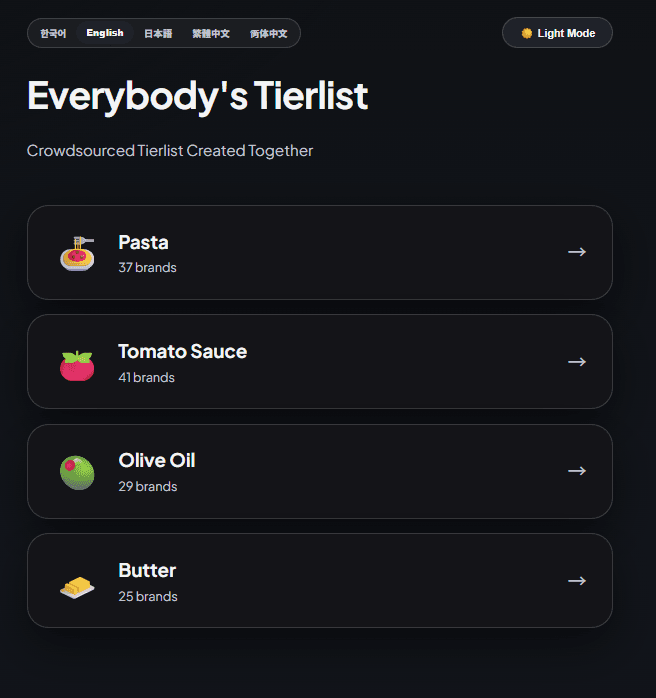This screenshot has height=698, width=656.
Task: Change language to 日本語
Action: [158, 33]
